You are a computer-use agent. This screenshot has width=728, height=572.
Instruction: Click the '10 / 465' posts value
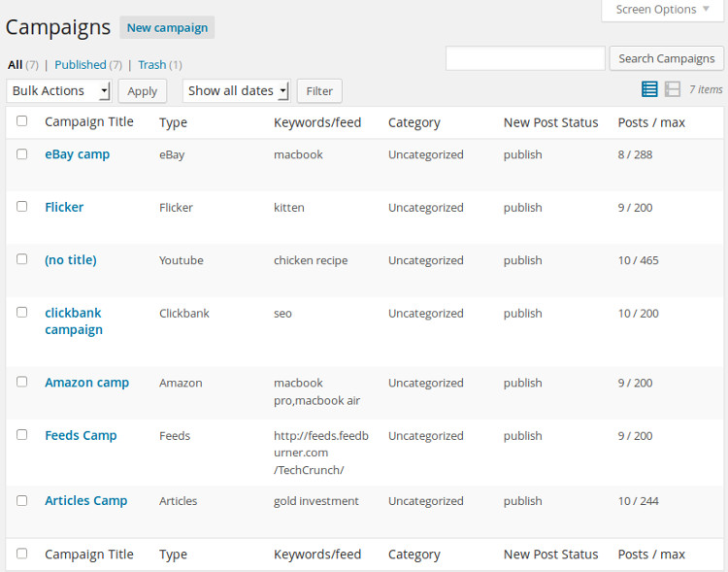638,260
